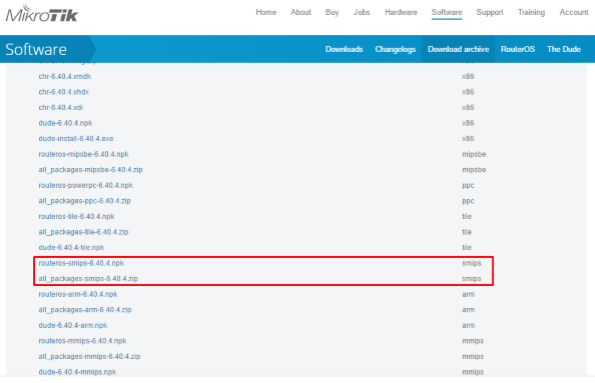
Task: Download all_packages-ppc-6.40.4.zip
Action: click(85, 201)
